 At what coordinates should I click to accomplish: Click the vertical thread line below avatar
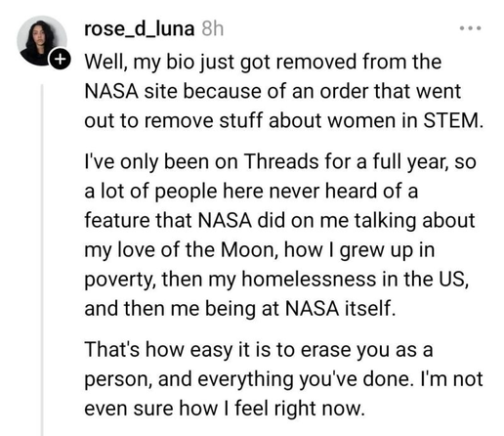pyautogui.click(x=42, y=260)
